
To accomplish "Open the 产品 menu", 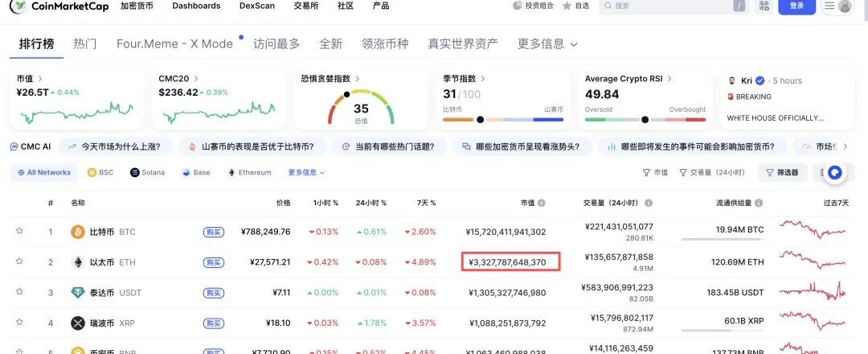I will 381,6.
